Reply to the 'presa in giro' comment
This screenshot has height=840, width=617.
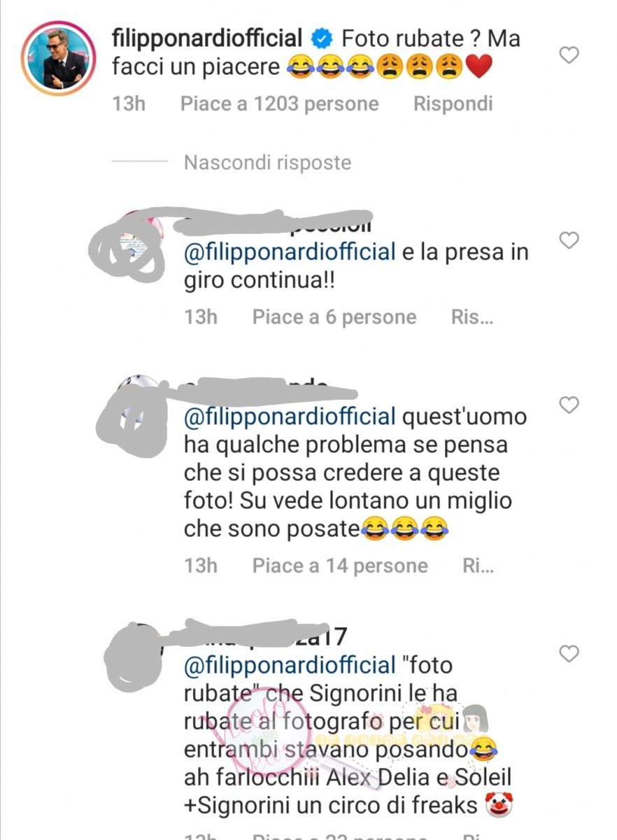(x=473, y=318)
